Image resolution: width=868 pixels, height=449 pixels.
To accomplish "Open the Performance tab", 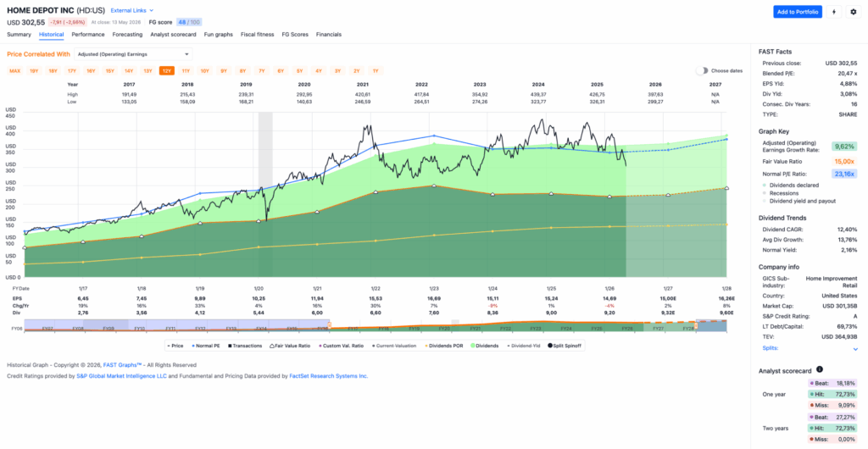I will click(x=88, y=34).
